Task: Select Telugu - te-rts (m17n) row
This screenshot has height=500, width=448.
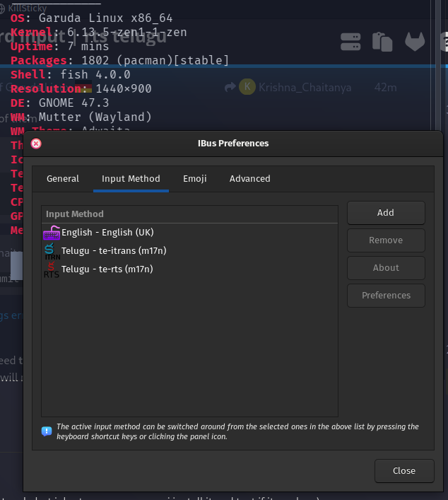Action: pyautogui.click(x=189, y=269)
